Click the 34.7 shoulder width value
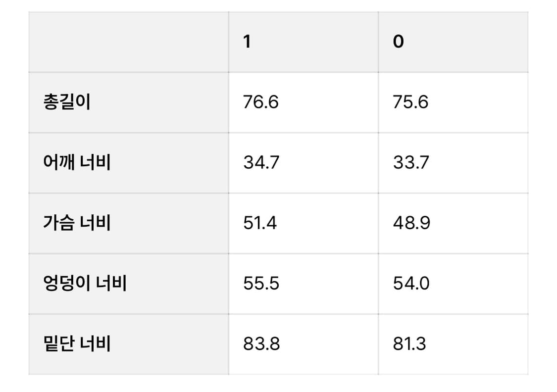This screenshot has width=557, height=392. point(261,163)
